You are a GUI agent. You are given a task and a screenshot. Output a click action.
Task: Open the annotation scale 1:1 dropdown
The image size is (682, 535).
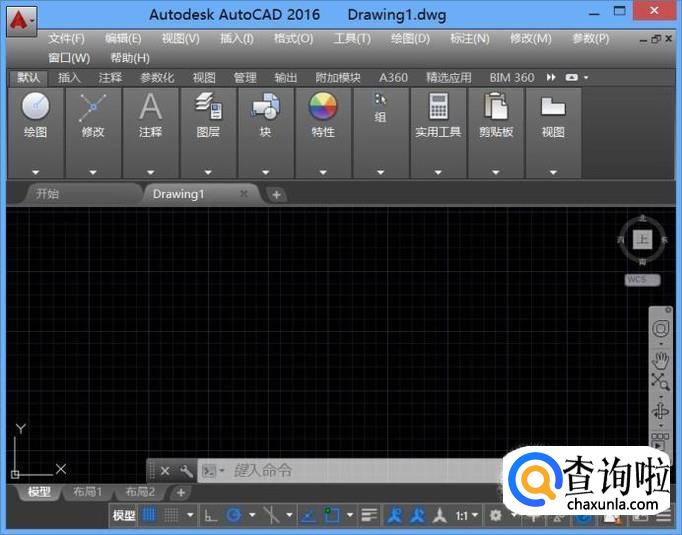pos(467,515)
